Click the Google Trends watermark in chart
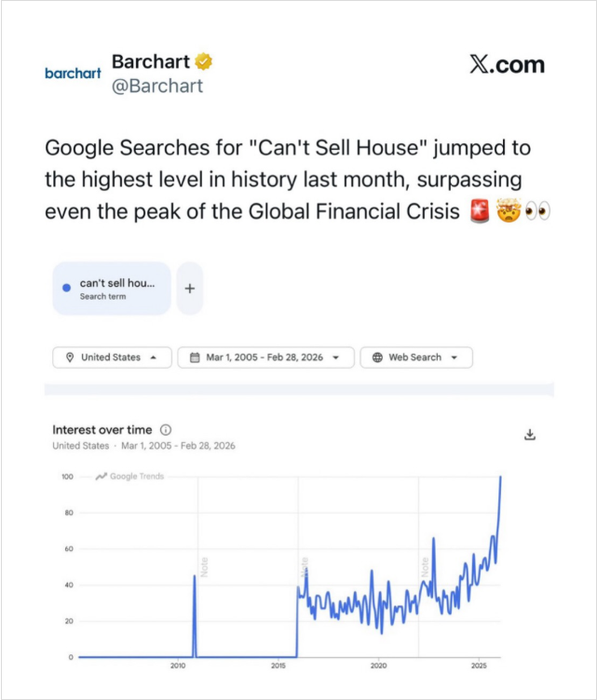This screenshot has height=700, width=597. click(x=129, y=477)
